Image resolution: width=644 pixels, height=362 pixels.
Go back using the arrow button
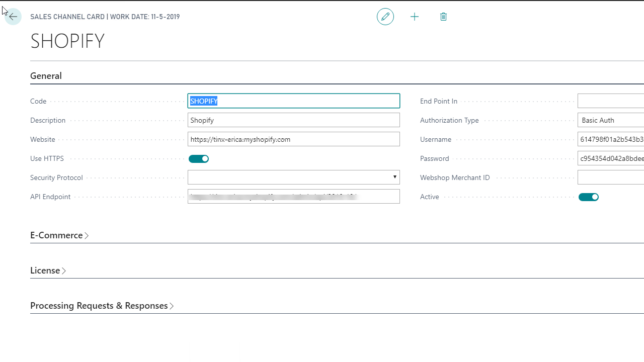pos(13,17)
